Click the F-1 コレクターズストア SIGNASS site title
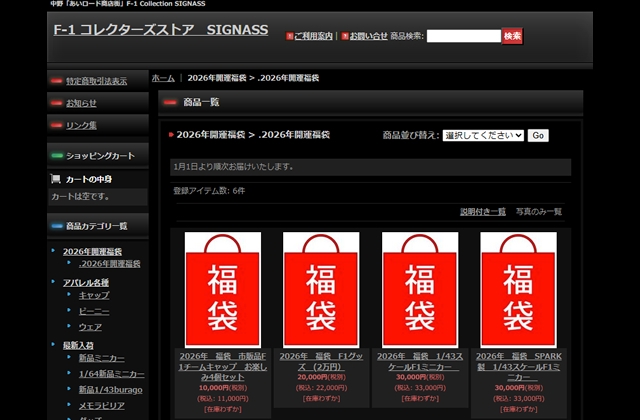 click(161, 30)
